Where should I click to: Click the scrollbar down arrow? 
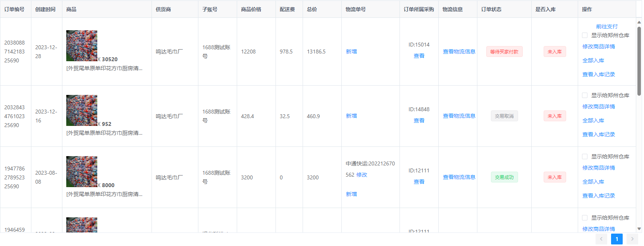(639, 229)
